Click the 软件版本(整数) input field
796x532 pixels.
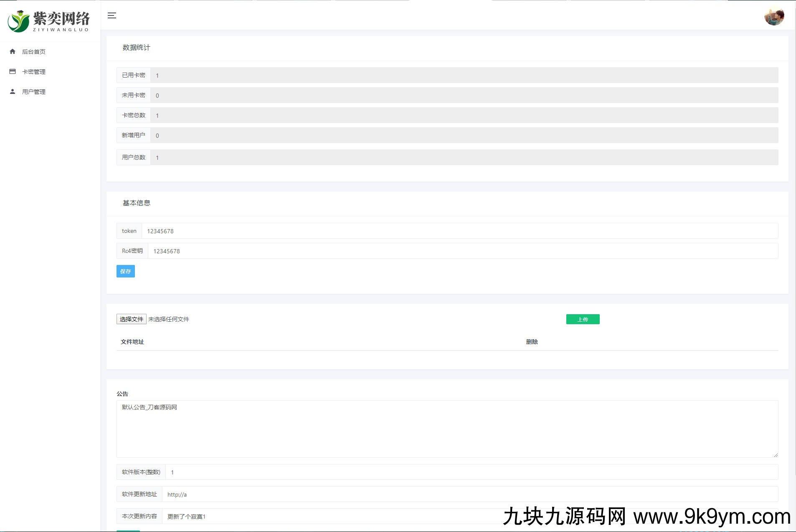(x=472, y=472)
